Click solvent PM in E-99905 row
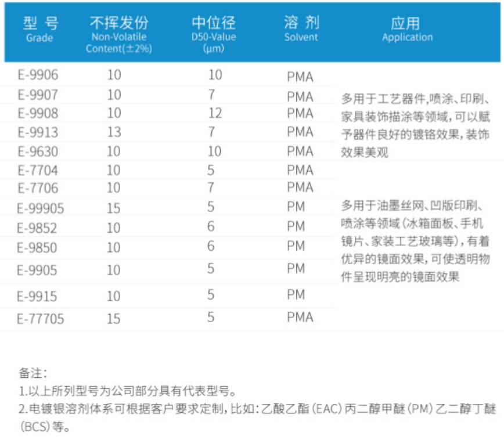 click(296, 207)
